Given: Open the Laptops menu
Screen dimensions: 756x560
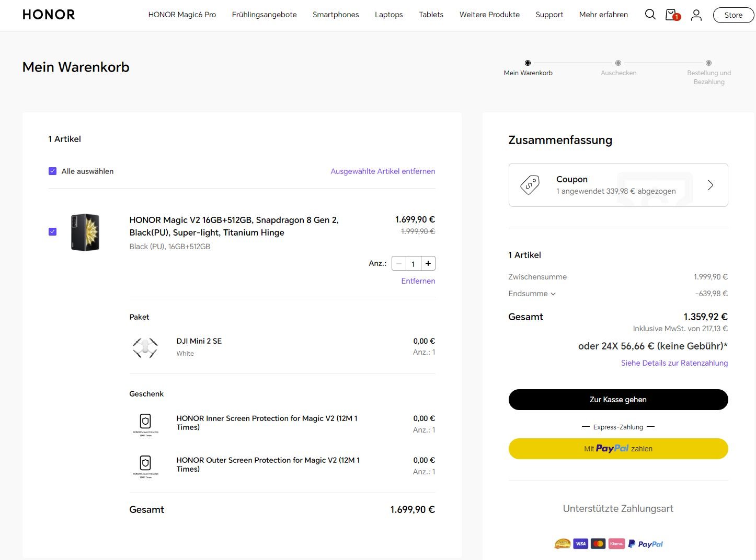Looking at the screenshot, I should click(388, 15).
